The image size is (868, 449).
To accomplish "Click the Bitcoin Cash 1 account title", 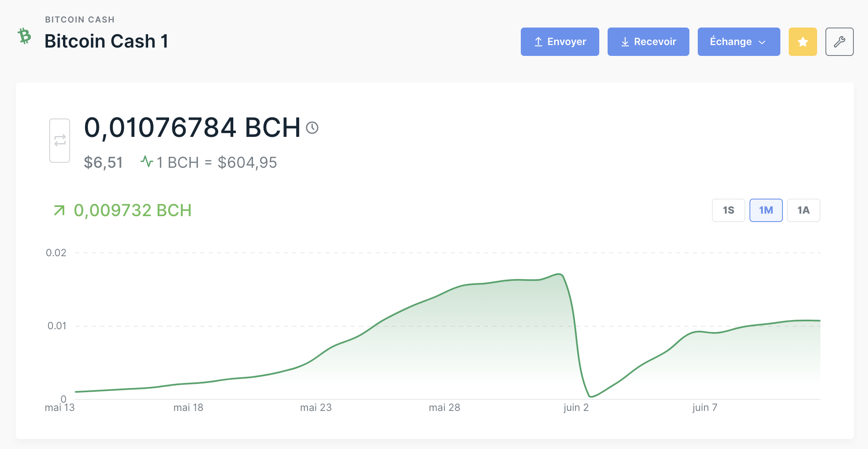I will [x=106, y=41].
